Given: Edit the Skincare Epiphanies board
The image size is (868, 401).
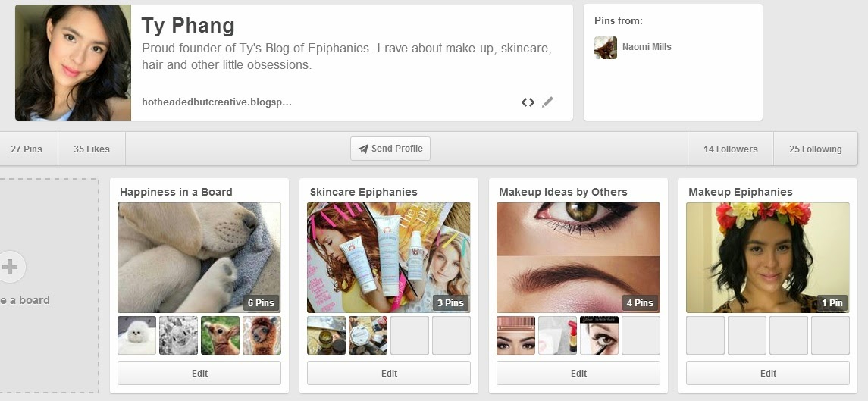Looking at the screenshot, I should pyautogui.click(x=389, y=373).
